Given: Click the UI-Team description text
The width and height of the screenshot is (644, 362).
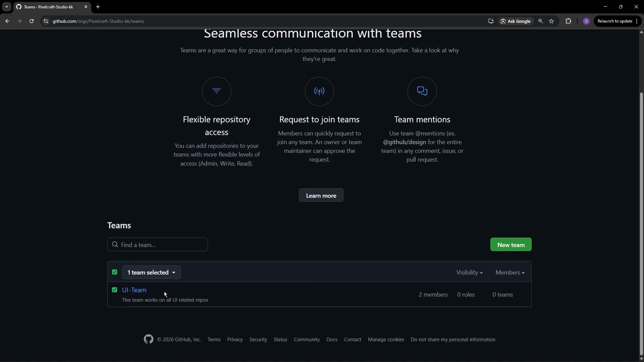Looking at the screenshot, I should [165, 300].
